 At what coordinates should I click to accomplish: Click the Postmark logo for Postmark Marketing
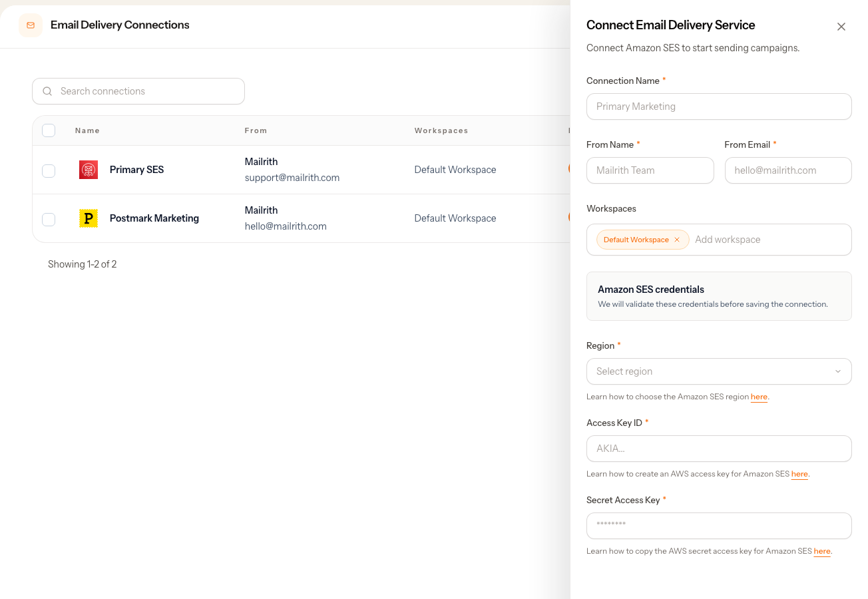tap(89, 218)
